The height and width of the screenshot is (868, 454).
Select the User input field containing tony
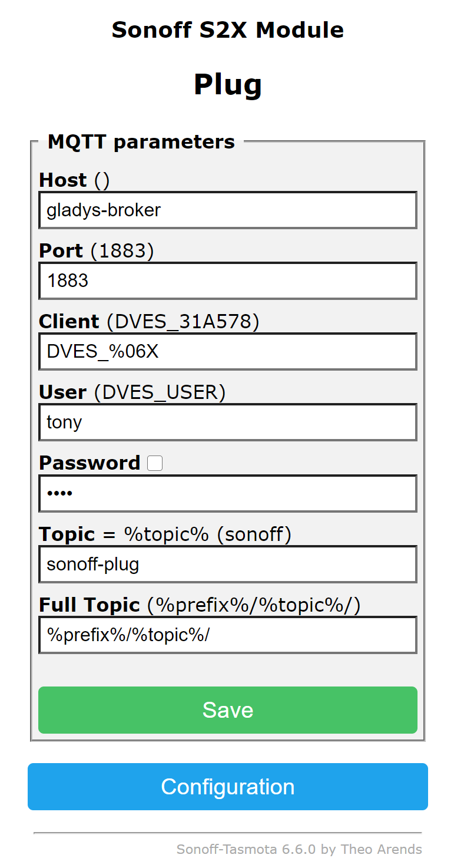(x=227, y=422)
